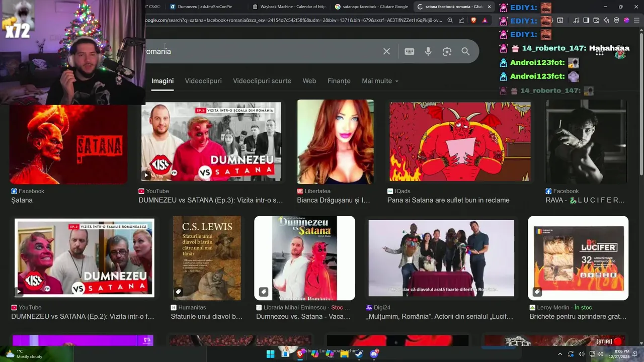Open the Windows Start menu
The width and height of the screenshot is (644, 362).
click(x=270, y=354)
